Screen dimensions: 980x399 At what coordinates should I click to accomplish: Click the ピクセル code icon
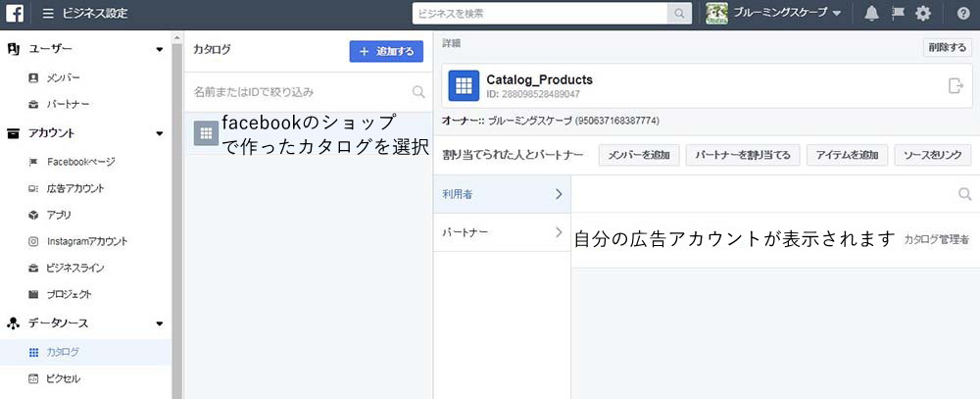(x=33, y=379)
